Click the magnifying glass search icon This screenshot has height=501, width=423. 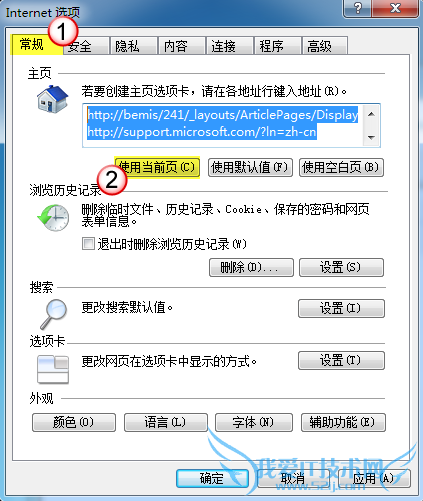[x=53, y=314]
